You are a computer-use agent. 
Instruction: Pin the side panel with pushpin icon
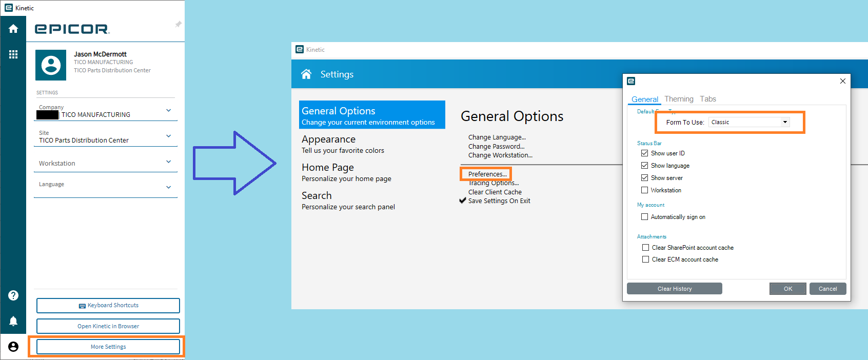[x=178, y=24]
